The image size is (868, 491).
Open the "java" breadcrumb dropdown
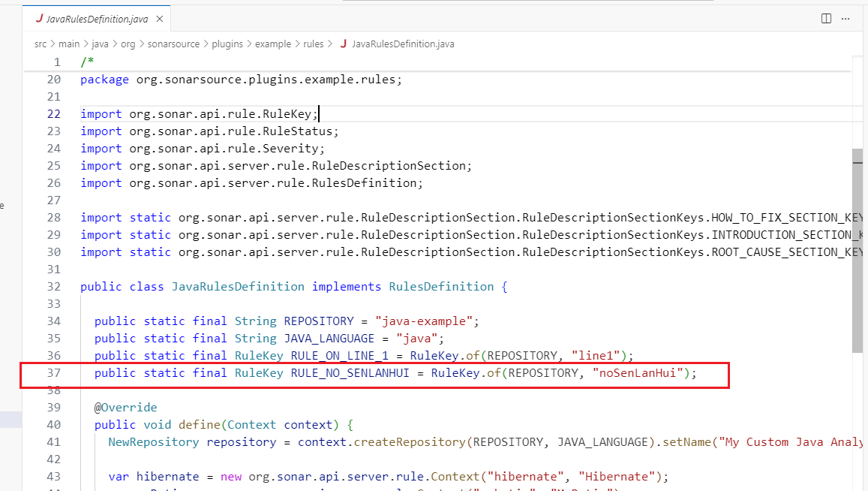pos(100,44)
